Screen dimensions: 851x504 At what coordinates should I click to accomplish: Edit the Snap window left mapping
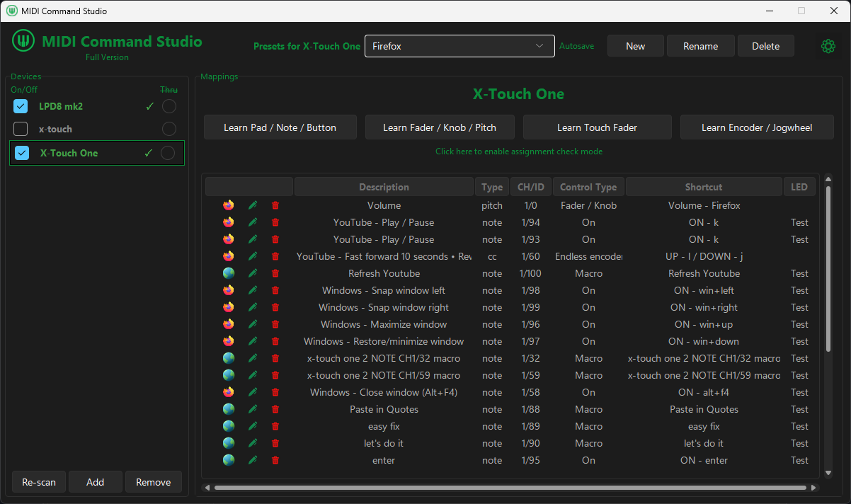[x=253, y=290]
